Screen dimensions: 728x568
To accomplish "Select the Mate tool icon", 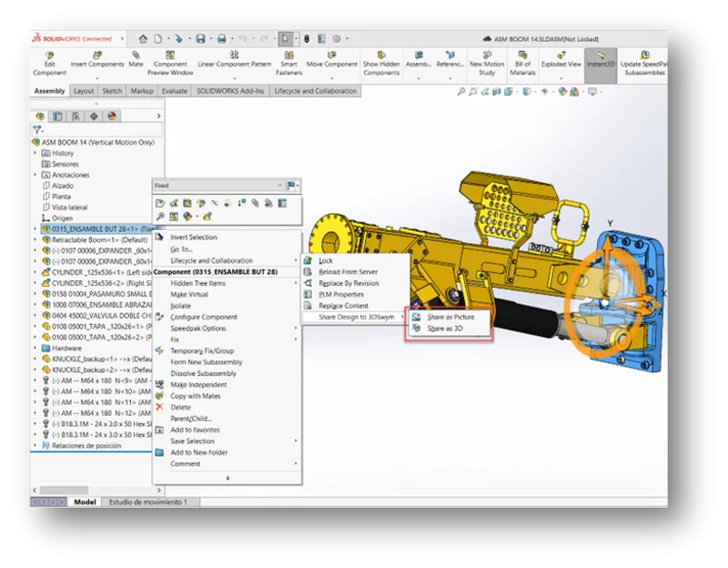I will tap(136, 56).
